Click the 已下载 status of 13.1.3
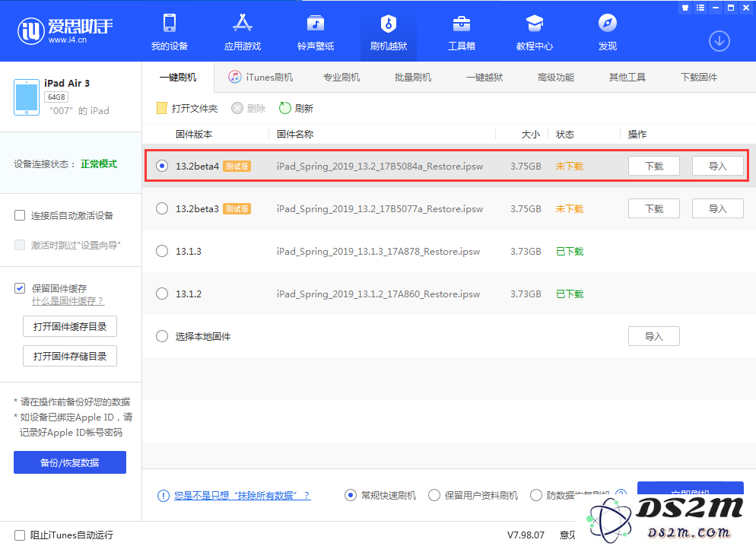 [570, 252]
